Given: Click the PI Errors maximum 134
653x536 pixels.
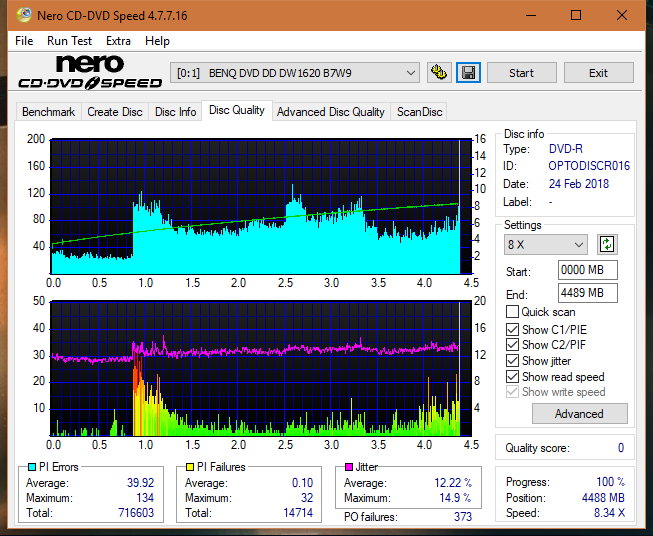Looking at the screenshot, I should click(x=145, y=498).
